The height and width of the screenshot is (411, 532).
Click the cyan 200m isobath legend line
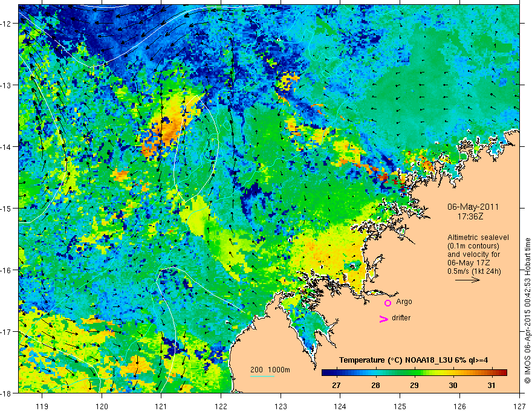(x=262, y=376)
